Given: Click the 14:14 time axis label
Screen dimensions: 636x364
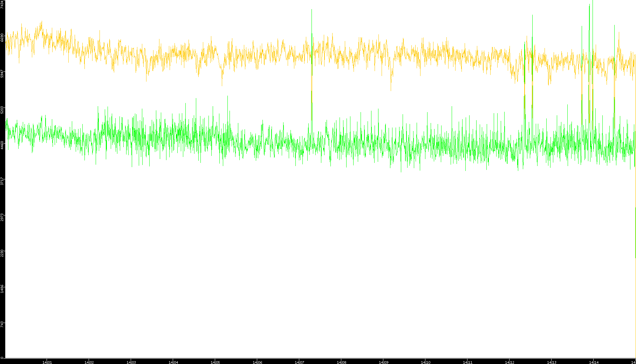Looking at the screenshot, I should [x=594, y=362].
